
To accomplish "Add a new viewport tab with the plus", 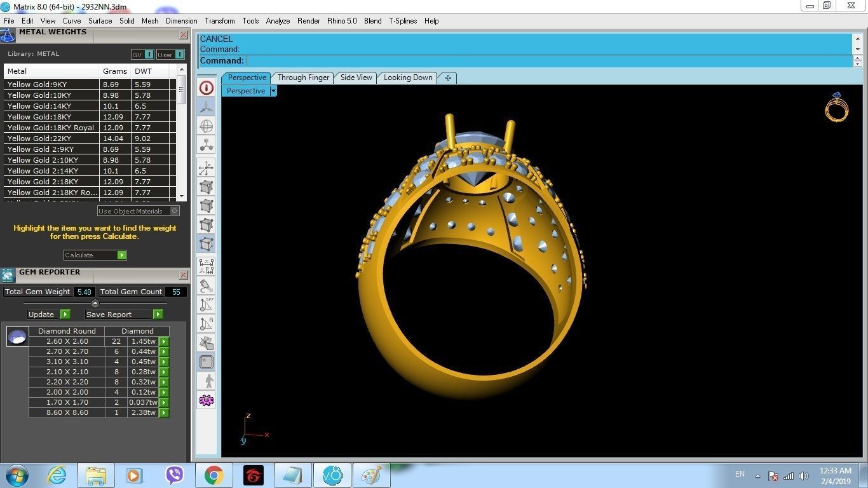I will coord(448,78).
